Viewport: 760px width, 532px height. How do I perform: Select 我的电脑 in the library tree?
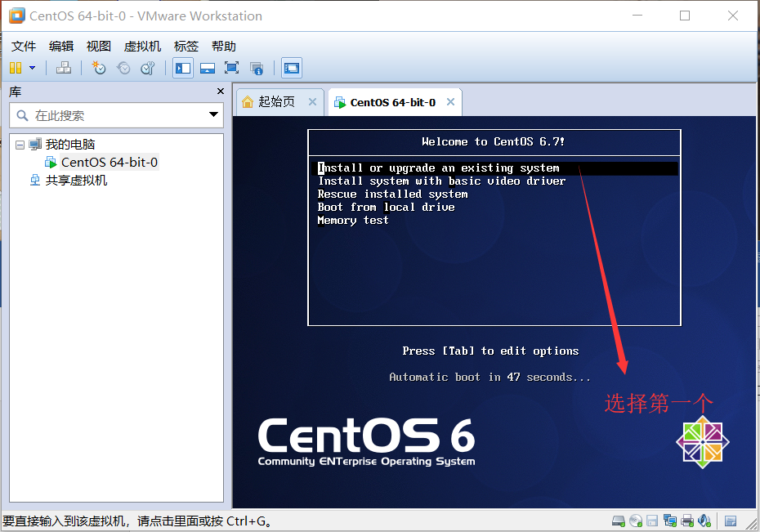(x=69, y=145)
